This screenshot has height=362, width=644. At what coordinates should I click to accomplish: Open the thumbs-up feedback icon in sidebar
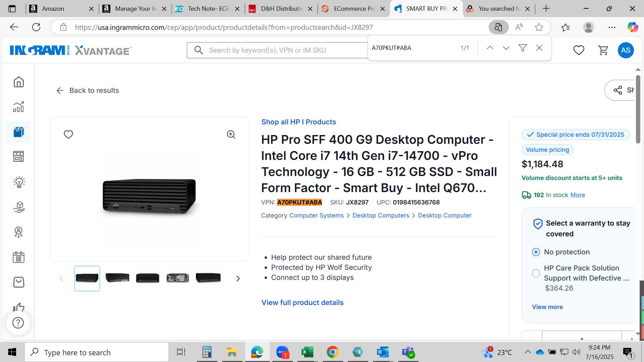[x=18, y=307]
